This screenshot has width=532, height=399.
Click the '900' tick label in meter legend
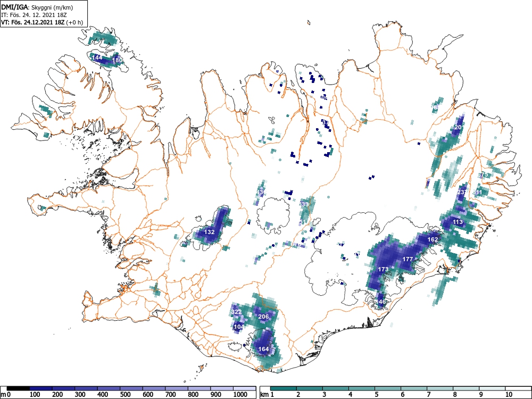tap(216, 395)
